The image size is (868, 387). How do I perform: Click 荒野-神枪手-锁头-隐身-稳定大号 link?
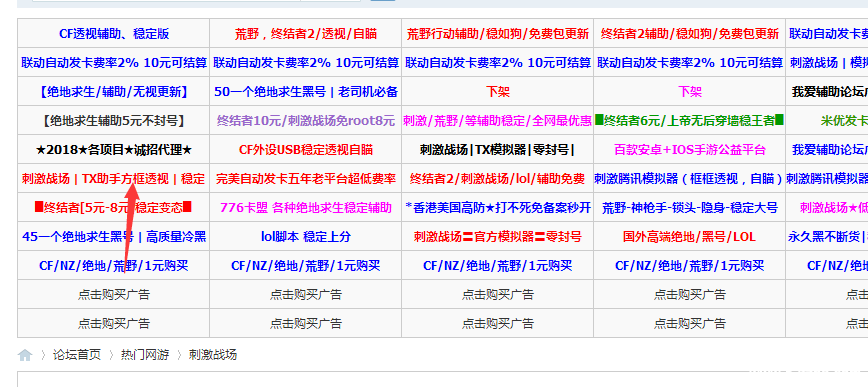tap(690, 208)
